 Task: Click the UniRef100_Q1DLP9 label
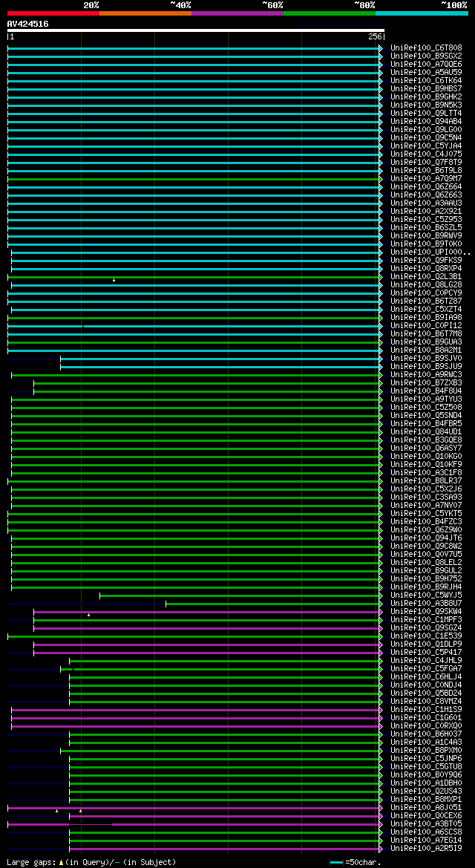pos(426,644)
